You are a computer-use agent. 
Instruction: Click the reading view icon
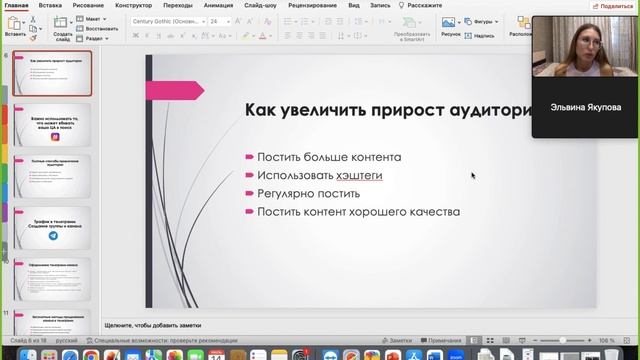[506, 340]
